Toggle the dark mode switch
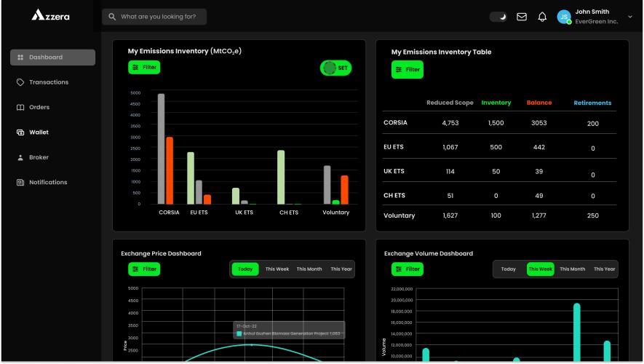The width and height of the screenshot is (644, 364). (498, 16)
